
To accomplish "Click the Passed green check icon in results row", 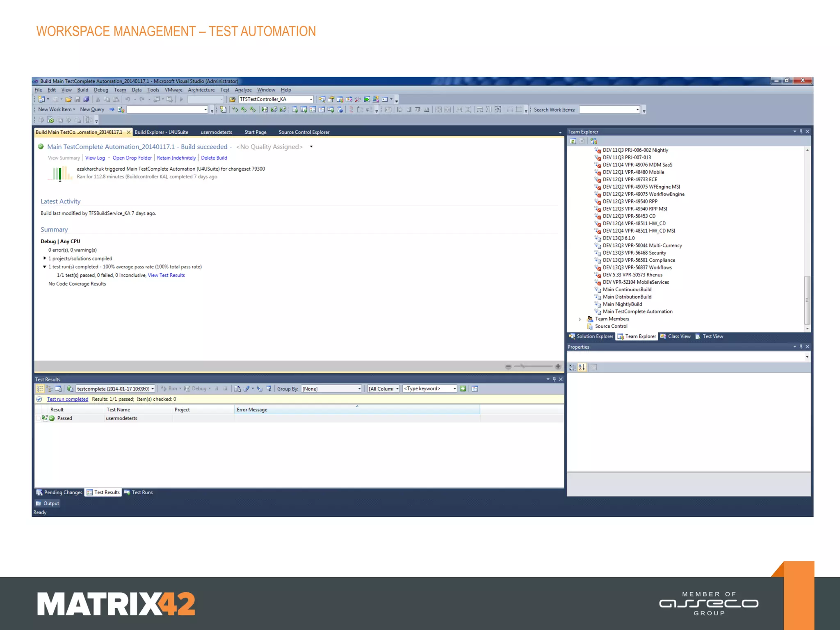I will (52, 418).
